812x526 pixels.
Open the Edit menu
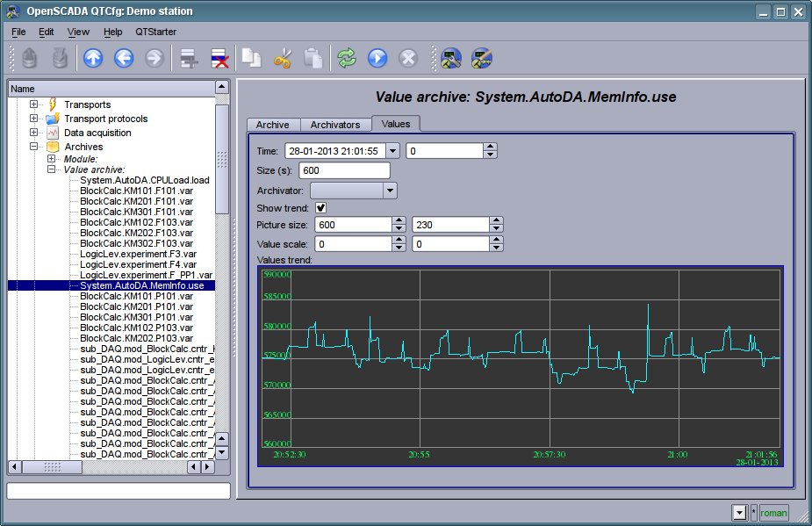[x=47, y=32]
